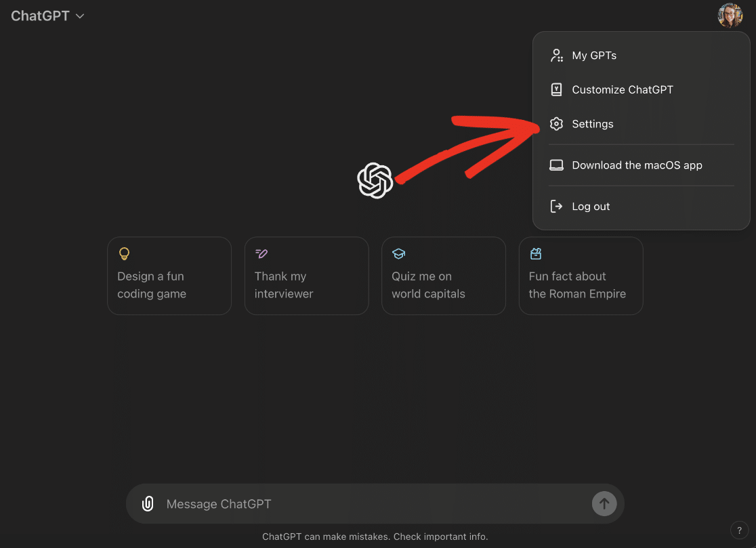Image resolution: width=756 pixels, height=548 pixels.
Task: Open the ChatGPT model selector dropdown
Action: 47,16
